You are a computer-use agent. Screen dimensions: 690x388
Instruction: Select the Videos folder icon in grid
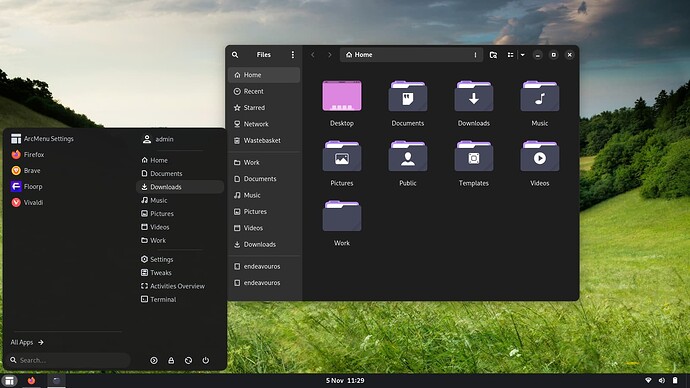(540, 156)
